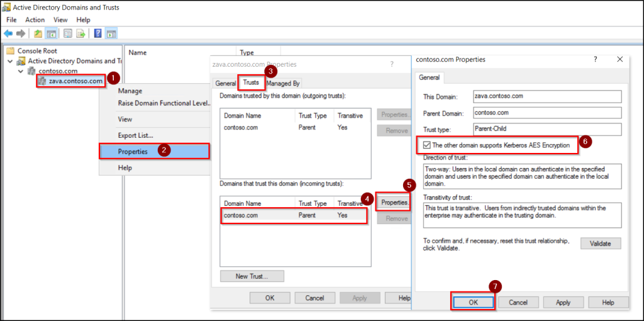Viewport: 644px width, 321px height.
Task: Click the Forward arrow toolbar icon
Action: 21,34
